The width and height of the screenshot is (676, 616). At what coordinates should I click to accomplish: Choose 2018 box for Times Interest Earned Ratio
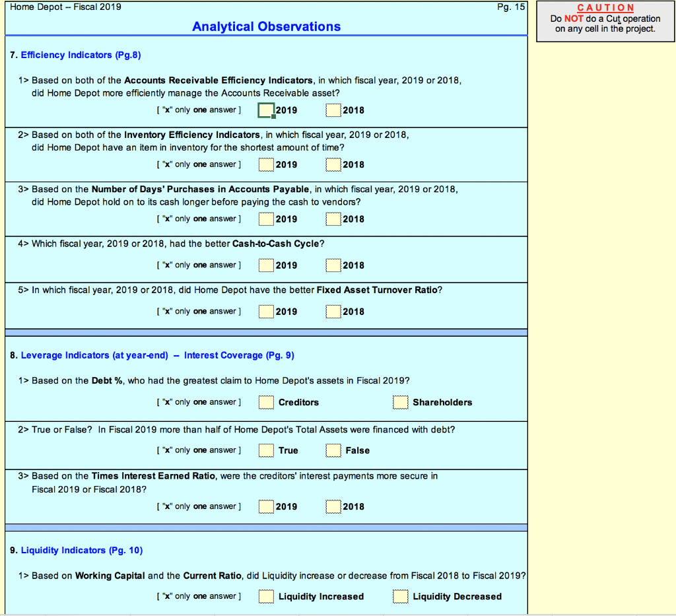(333, 506)
